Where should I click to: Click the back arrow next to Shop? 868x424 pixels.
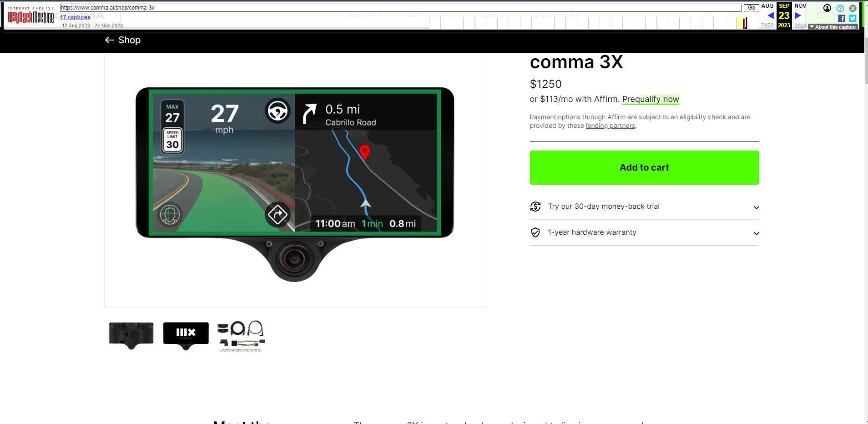click(x=109, y=40)
